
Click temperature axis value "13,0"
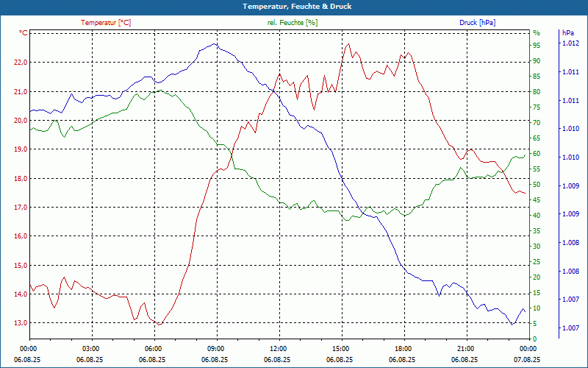point(21,323)
